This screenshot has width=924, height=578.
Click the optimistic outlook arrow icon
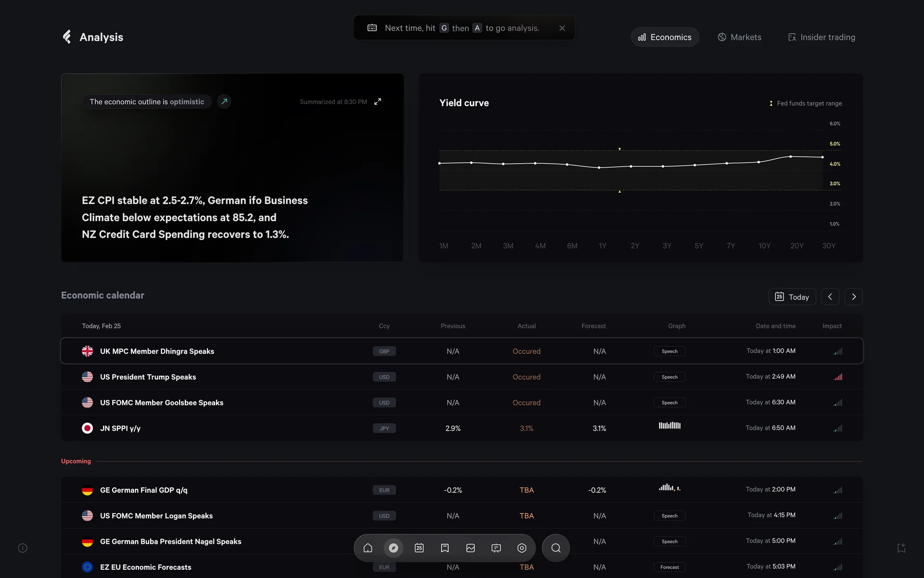(x=224, y=102)
